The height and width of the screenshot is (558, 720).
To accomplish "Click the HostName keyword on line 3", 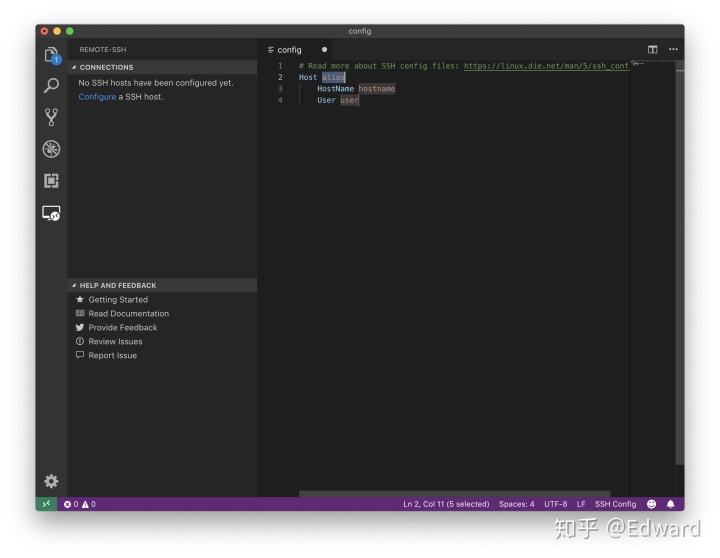I will 335,89.
